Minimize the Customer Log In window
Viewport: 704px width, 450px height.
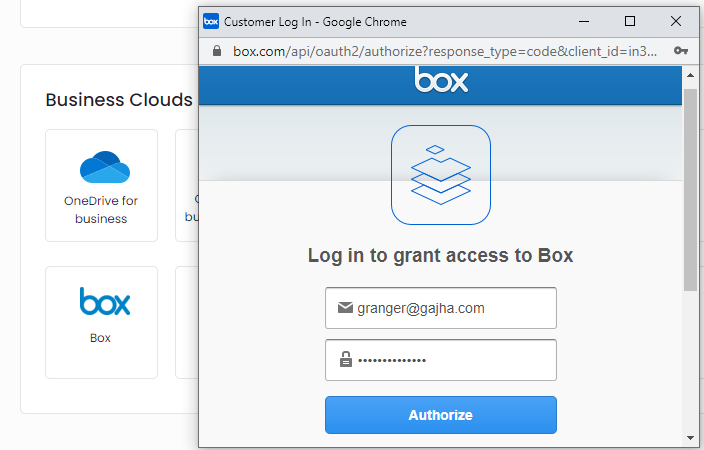pyautogui.click(x=584, y=21)
